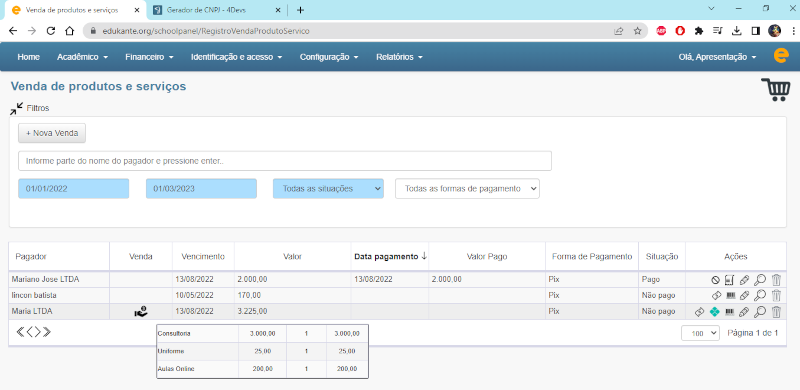Sort by the Data pagamento column header
The image size is (800, 390).
(390, 256)
